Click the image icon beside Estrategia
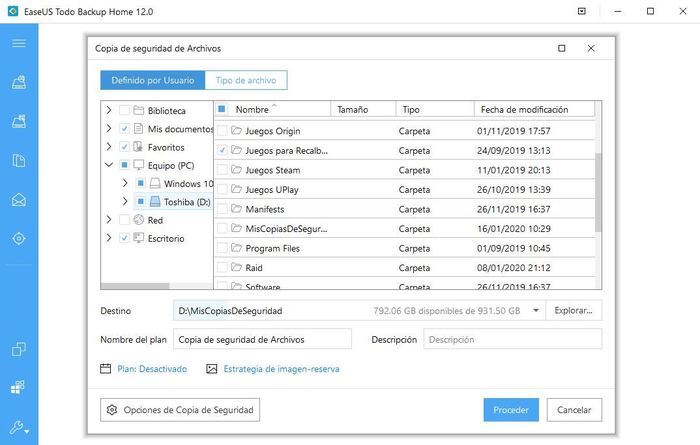Viewport: 700px width, 445px height. click(x=212, y=369)
